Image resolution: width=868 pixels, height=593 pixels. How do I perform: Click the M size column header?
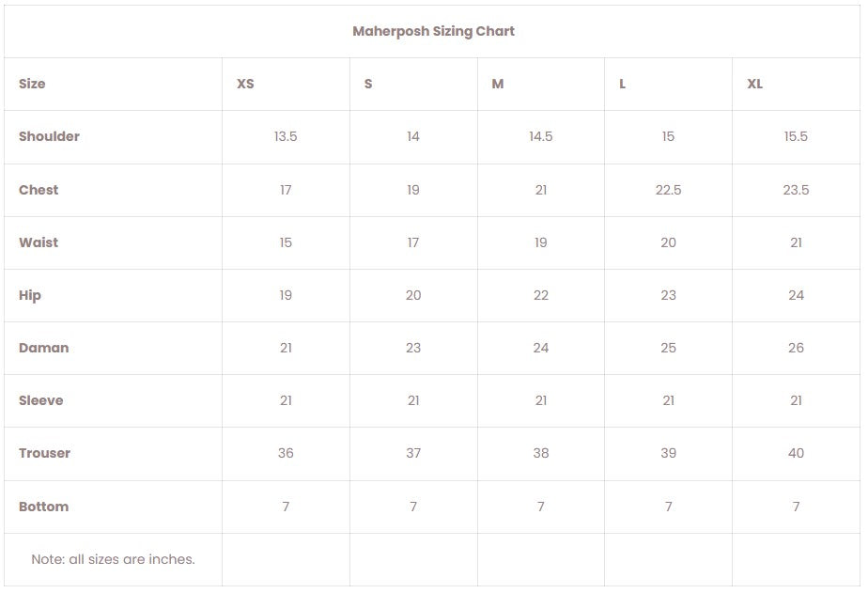[498, 84]
